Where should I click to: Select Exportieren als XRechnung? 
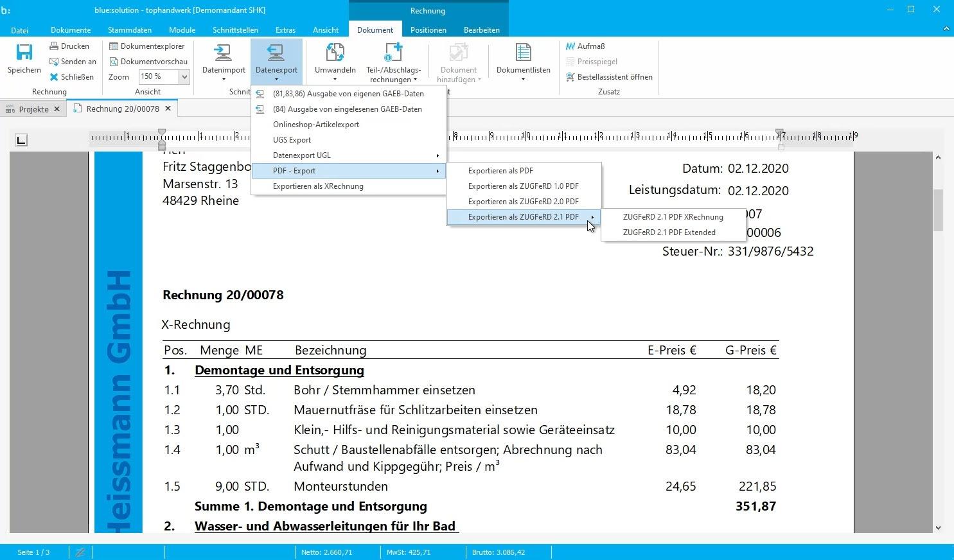[348, 186]
